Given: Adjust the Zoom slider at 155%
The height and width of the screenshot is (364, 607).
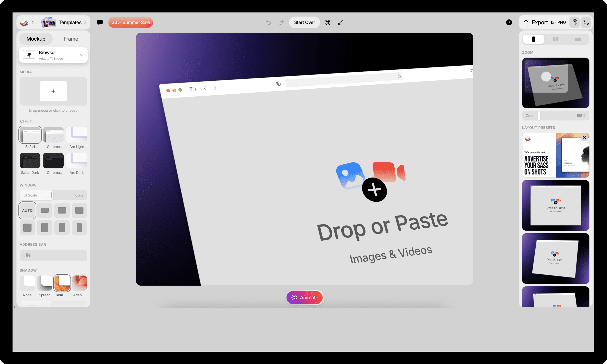Looking at the screenshot, I should coord(556,115).
